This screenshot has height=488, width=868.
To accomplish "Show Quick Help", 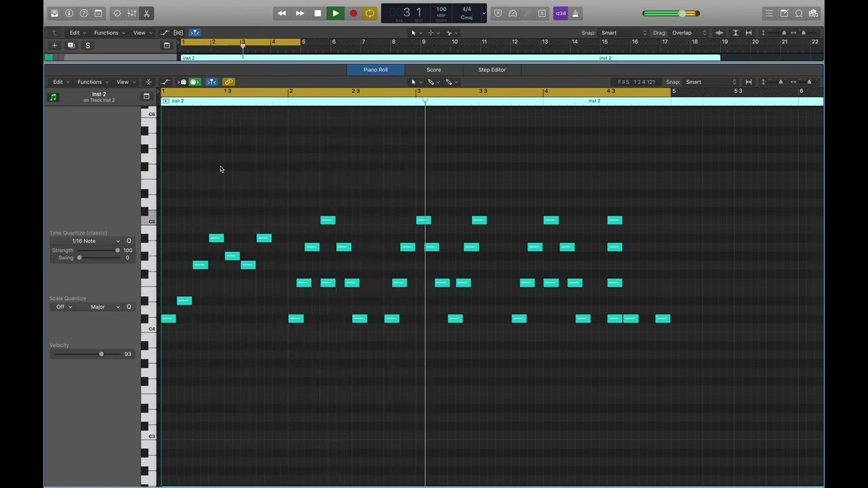I will pyautogui.click(x=84, y=14).
